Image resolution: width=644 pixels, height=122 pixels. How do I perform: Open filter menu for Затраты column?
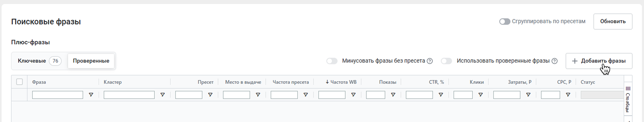[x=528, y=95]
